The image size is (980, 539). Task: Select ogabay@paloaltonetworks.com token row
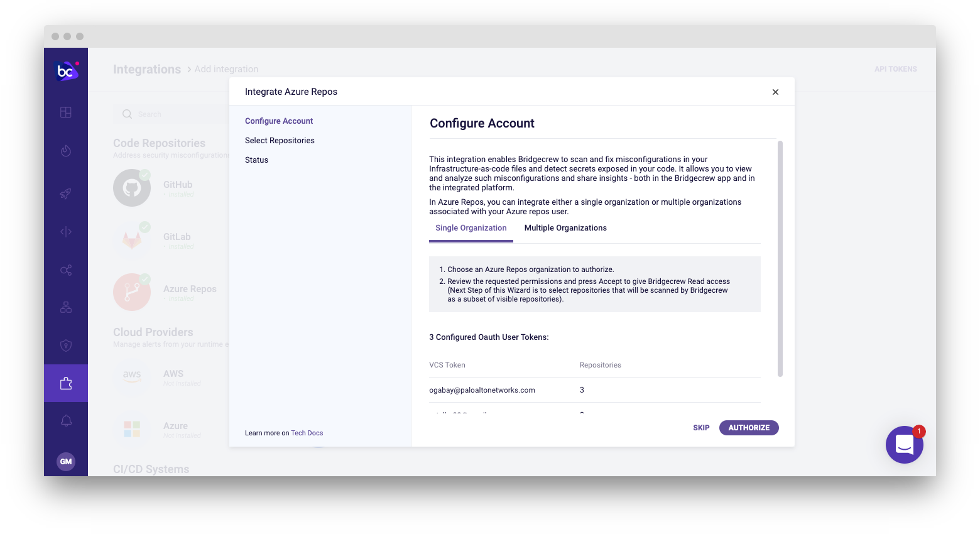[594, 390]
